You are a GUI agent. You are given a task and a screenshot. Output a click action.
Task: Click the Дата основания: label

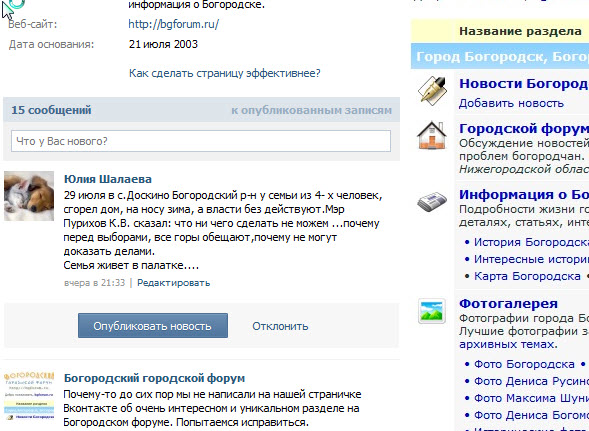click(x=51, y=44)
